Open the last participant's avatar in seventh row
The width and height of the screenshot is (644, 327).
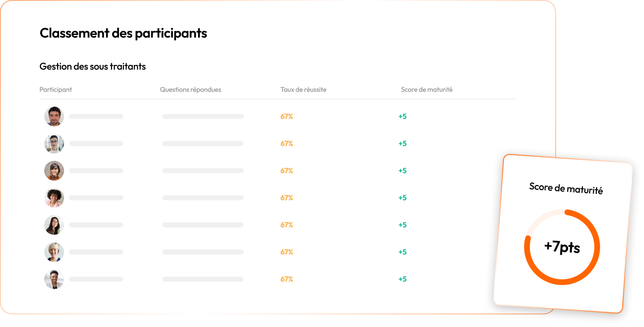pos(54,279)
